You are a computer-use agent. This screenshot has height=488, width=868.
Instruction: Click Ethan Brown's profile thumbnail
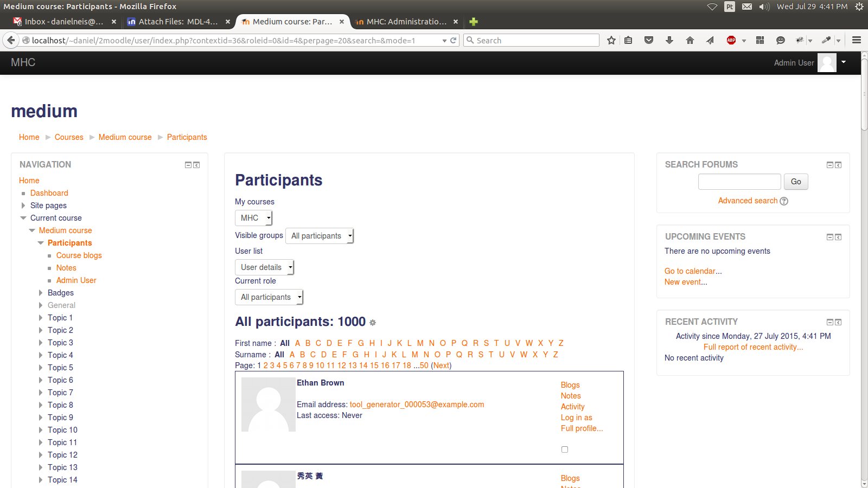(x=269, y=404)
